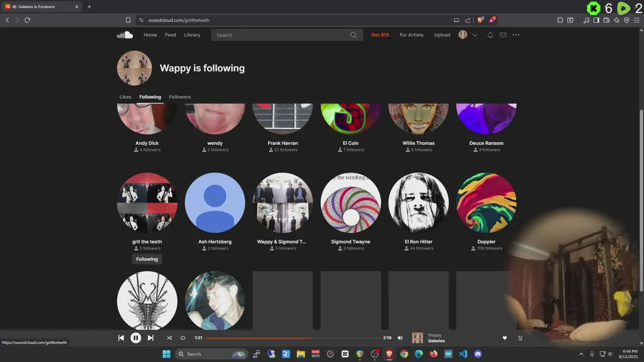Go to Home in the navigation
Image resolution: width=644 pixels, height=362 pixels.
point(150,35)
